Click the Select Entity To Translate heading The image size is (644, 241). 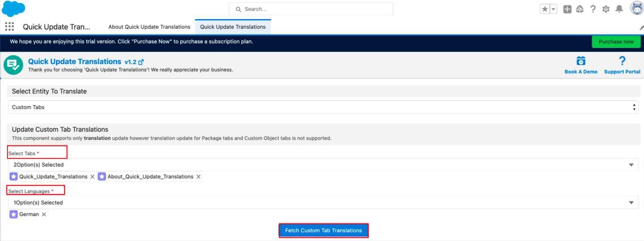(x=49, y=91)
